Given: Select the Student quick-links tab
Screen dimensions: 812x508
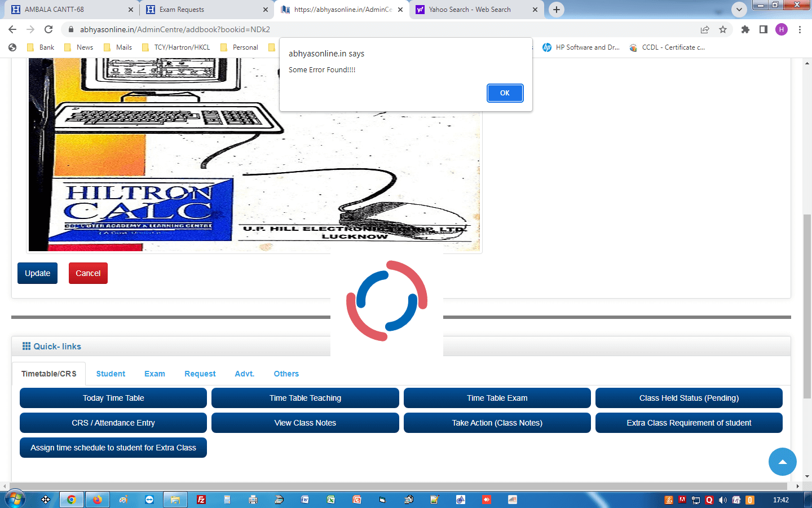Looking at the screenshot, I should click(111, 374).
